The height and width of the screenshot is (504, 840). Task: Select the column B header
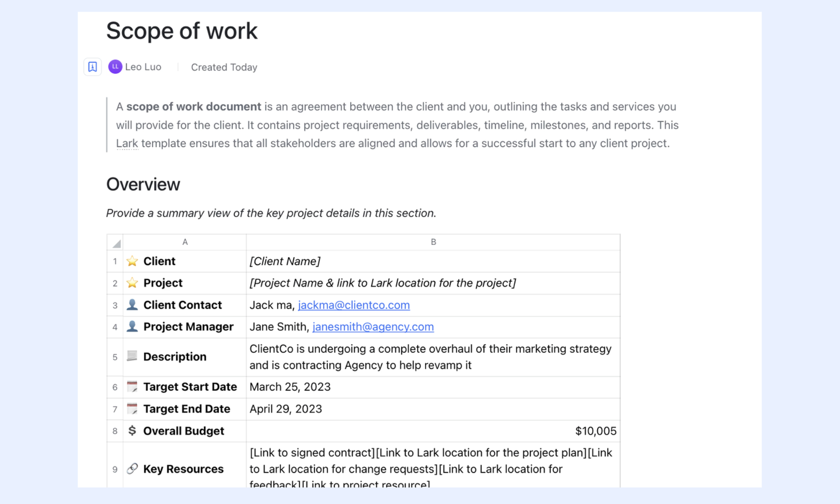click(433, 242)
